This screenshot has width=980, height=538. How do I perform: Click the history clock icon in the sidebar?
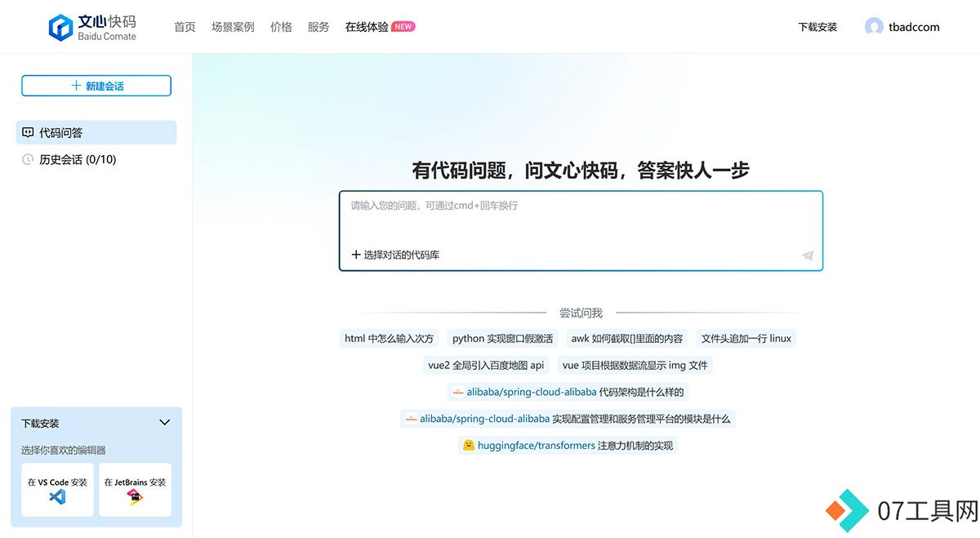point(28,159)
